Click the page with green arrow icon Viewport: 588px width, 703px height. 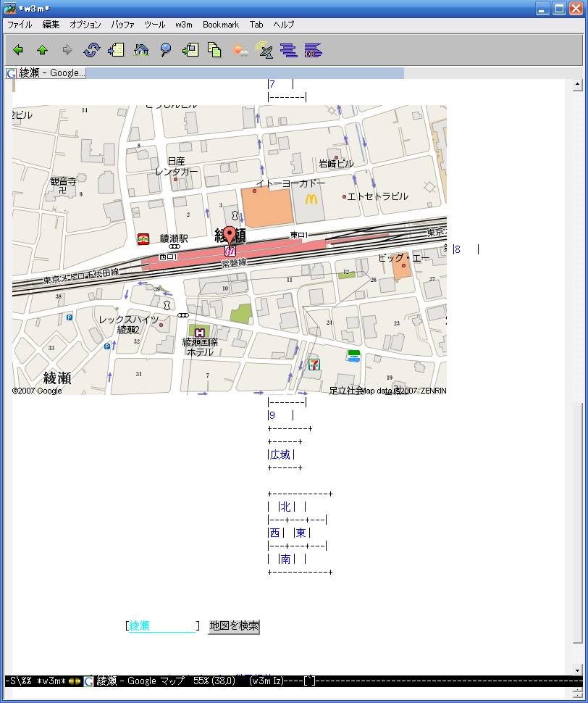(x=190, y=50)
